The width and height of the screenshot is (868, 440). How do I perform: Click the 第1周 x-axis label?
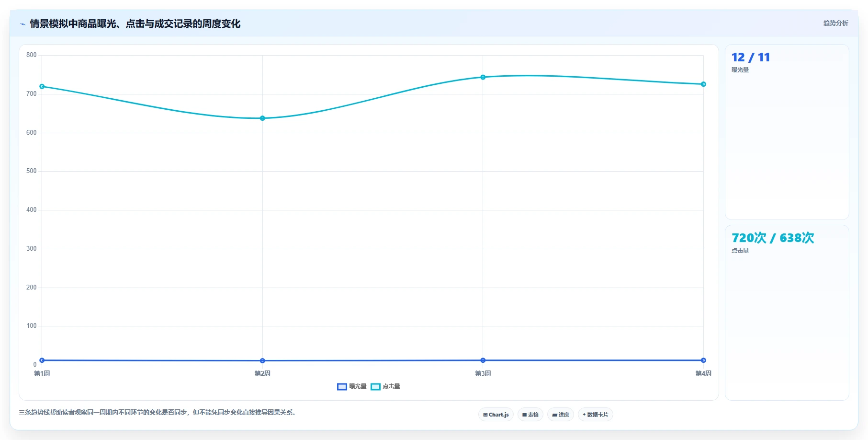point(42,374)
